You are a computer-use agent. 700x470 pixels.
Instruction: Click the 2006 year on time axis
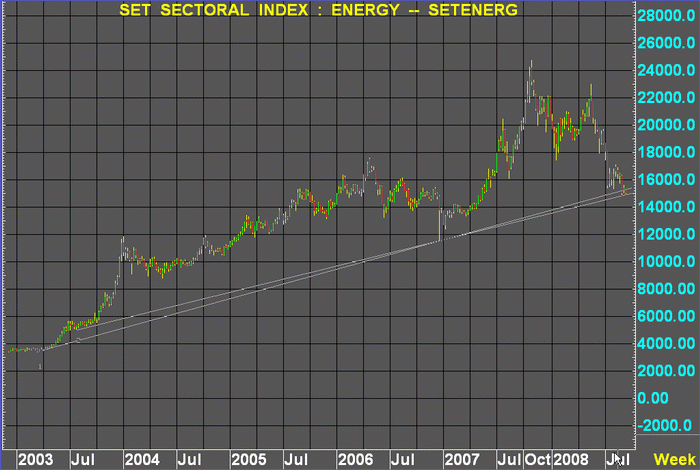pyautogui.click(x=355, y=460)
